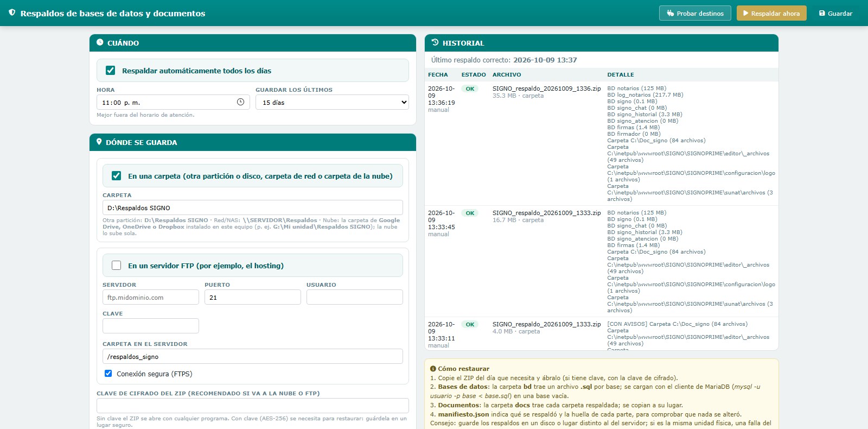Click the history icon in HISTORIAL header

coord(435,42)
